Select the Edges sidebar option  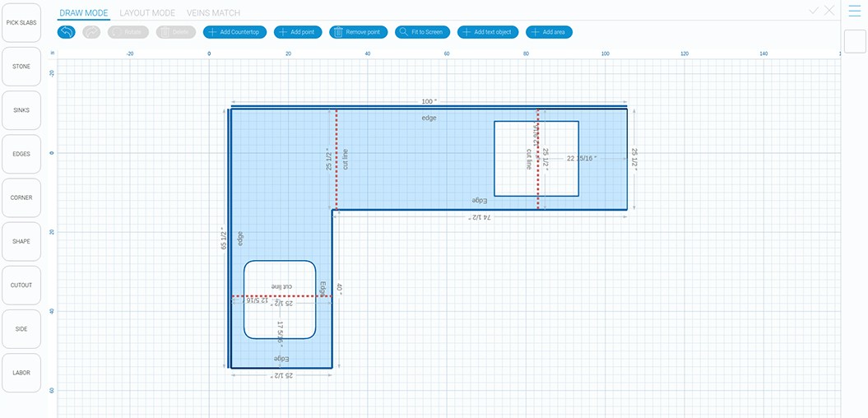21,154
